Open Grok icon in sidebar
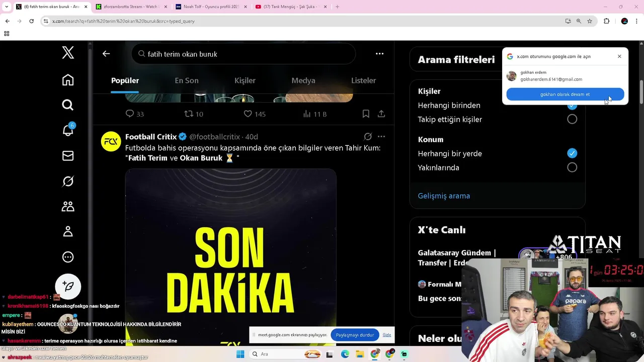The image size is (644, 362). point(68,181)
